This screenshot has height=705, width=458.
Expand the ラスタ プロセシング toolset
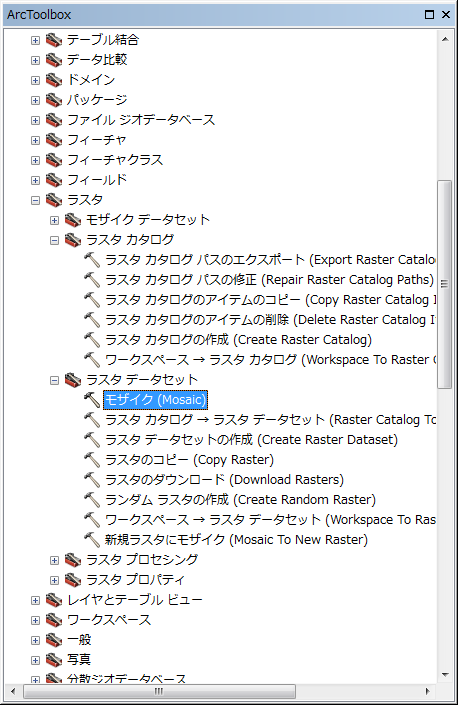coord(54,560)
